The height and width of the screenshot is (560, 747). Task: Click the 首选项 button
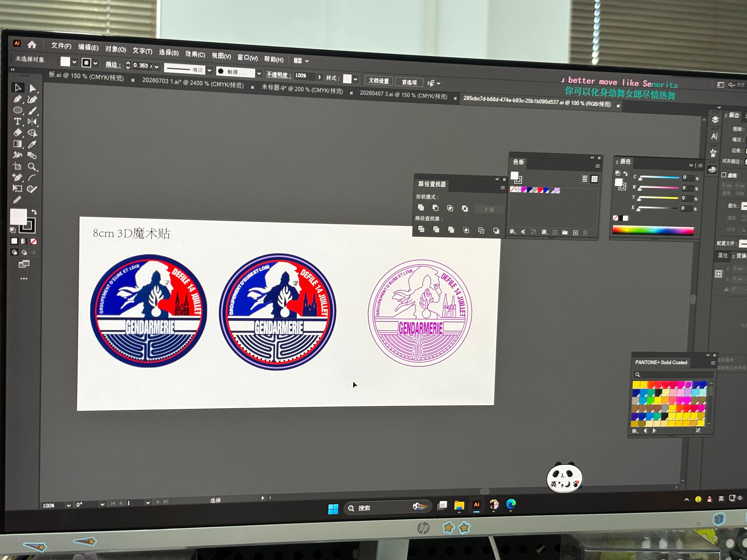click(x=409, y=82)
